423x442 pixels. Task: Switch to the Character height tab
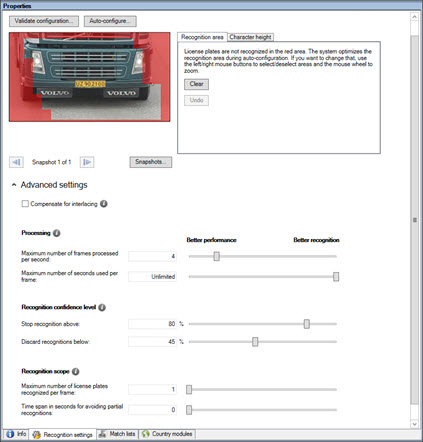(250, 37)
